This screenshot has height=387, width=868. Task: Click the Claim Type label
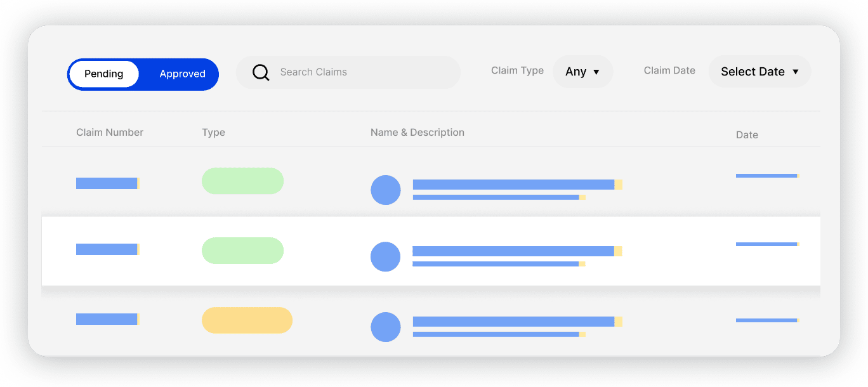click(x=517, y=70)
